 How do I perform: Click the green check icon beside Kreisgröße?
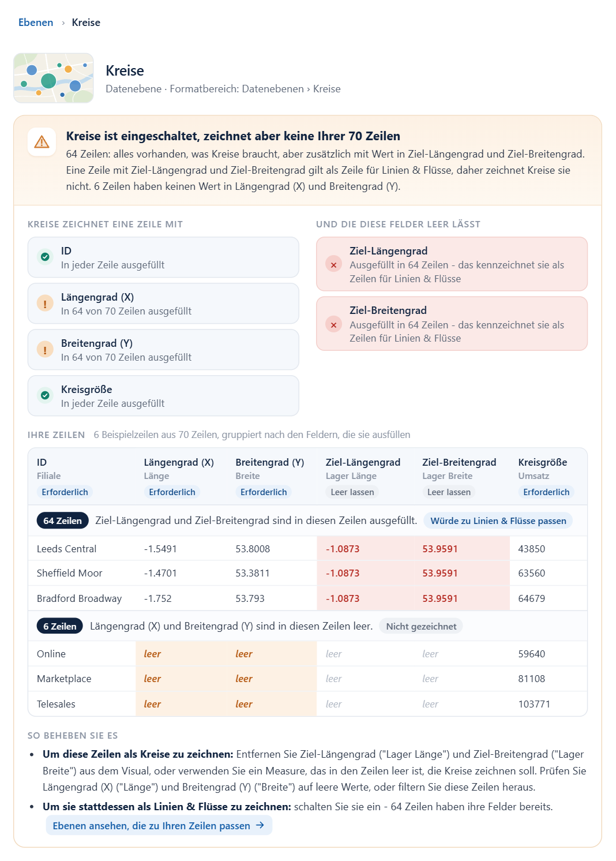pyautogui.click(x=45, y=395)
